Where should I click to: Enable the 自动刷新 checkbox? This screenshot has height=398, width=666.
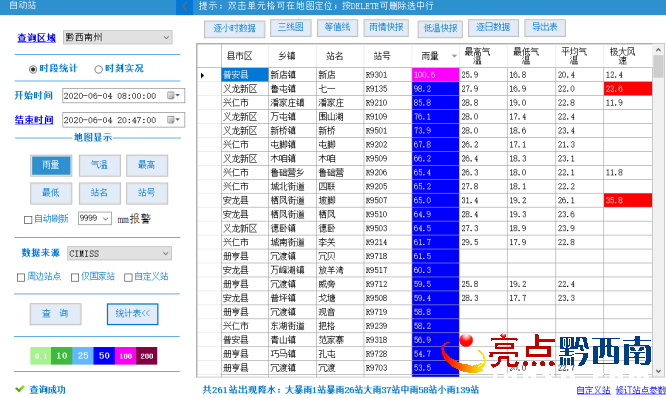tap(28, 220)
